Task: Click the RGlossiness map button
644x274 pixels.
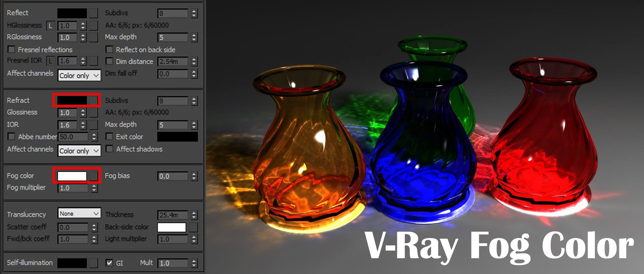Action: (93, 37)
